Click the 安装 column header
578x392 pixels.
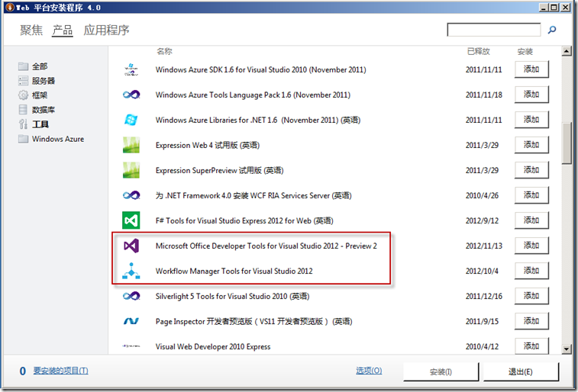[525, 52]
